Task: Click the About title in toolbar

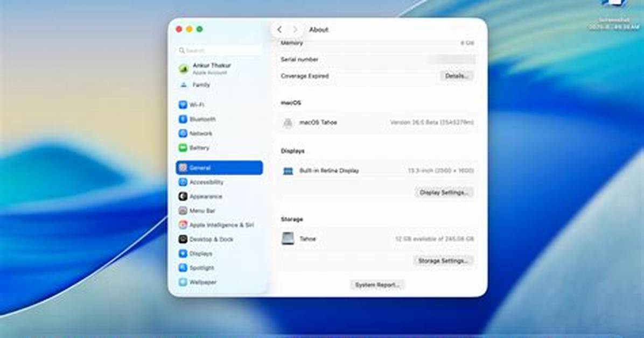Action: (x=319, y=30)
